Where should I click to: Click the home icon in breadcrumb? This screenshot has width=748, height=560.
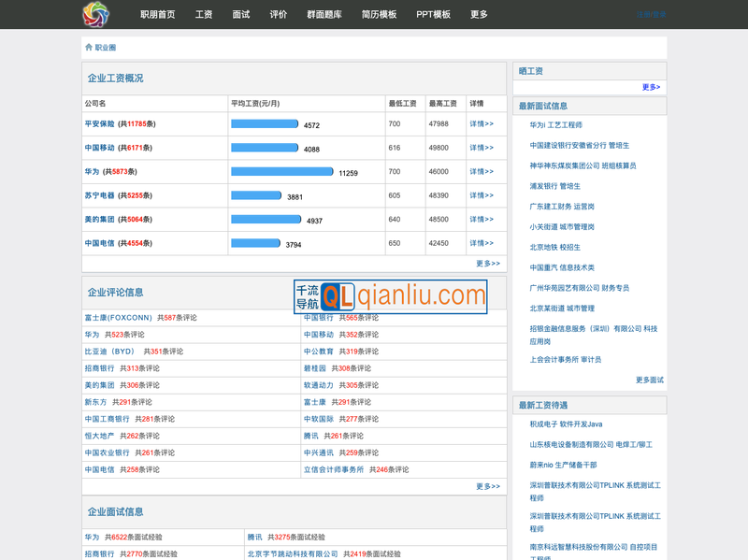[89, 47]
